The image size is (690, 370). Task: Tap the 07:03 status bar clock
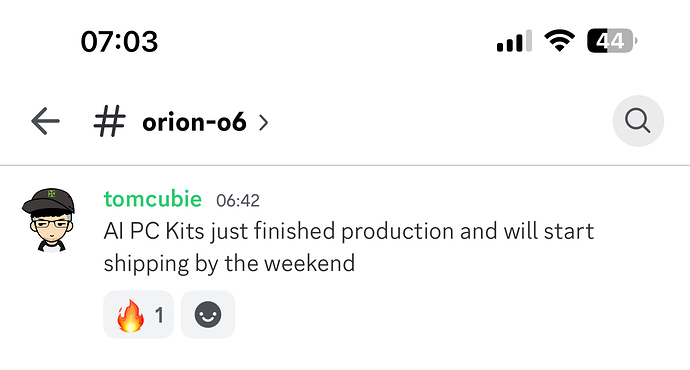point(119,42)
